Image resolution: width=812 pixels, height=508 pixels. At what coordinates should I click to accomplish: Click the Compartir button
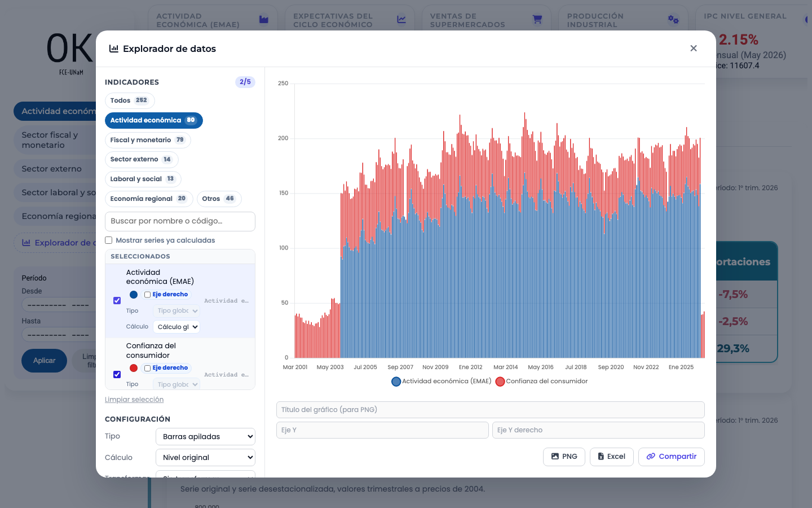coord(672,457)
